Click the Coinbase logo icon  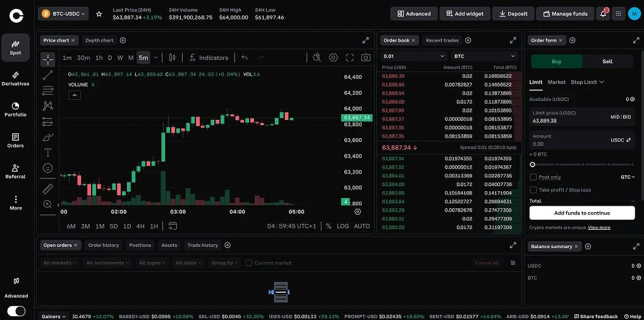(16, 16)
